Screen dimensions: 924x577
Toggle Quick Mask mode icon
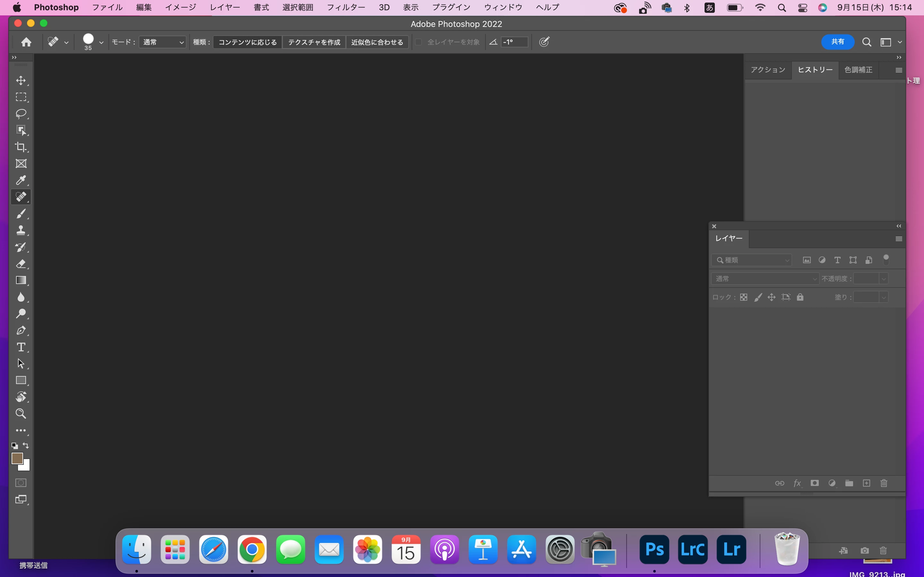(x=21, y=483)
